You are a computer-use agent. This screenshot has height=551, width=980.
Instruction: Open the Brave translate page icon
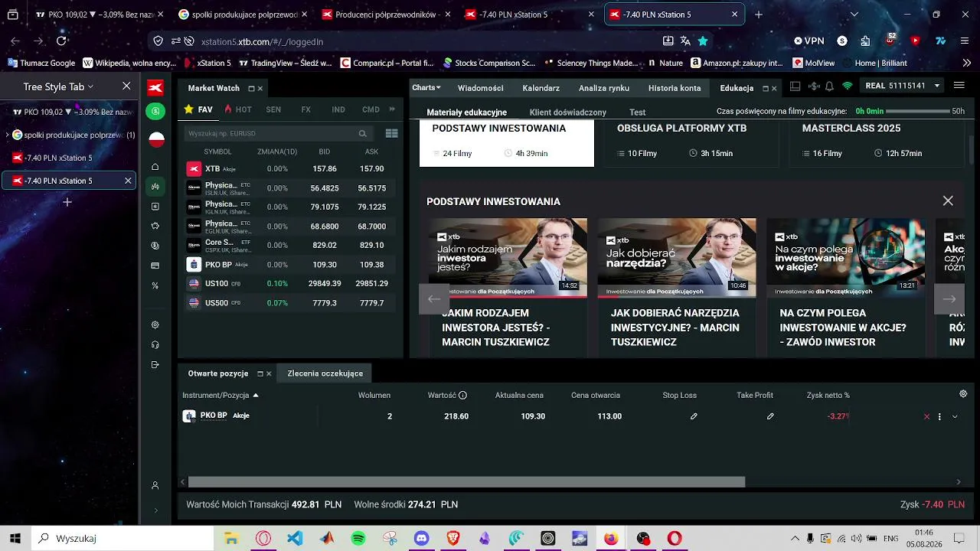685,41
